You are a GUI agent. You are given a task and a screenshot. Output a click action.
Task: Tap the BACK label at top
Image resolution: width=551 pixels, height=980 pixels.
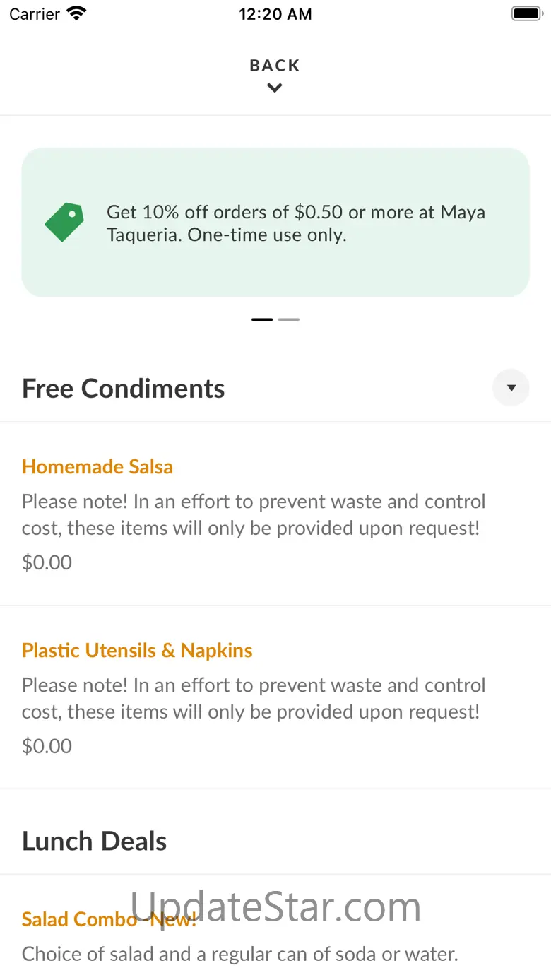(275, 66)
